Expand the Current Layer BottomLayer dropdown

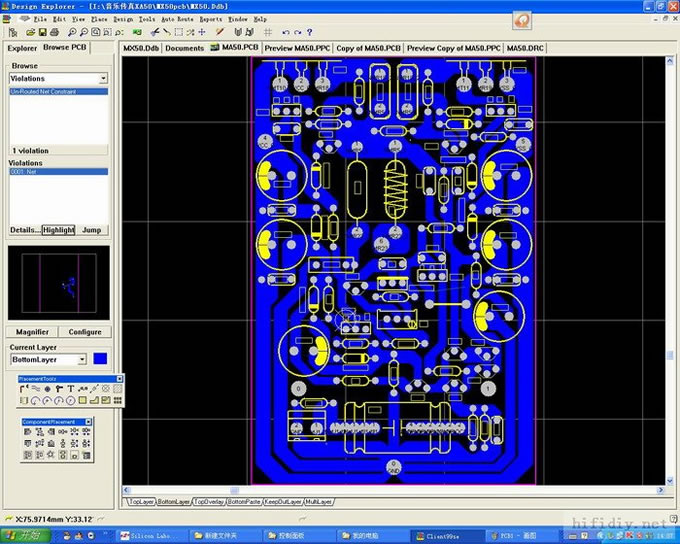coord(83,358)
